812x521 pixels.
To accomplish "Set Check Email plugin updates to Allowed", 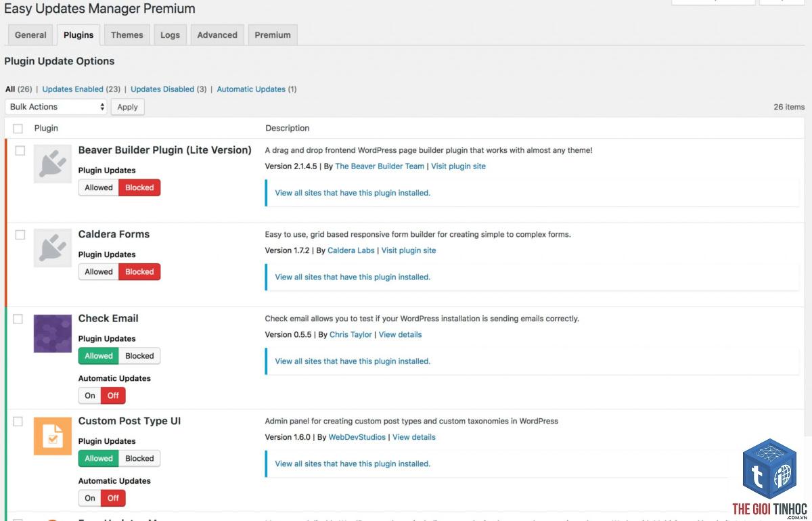I will [x=99, y=356].
